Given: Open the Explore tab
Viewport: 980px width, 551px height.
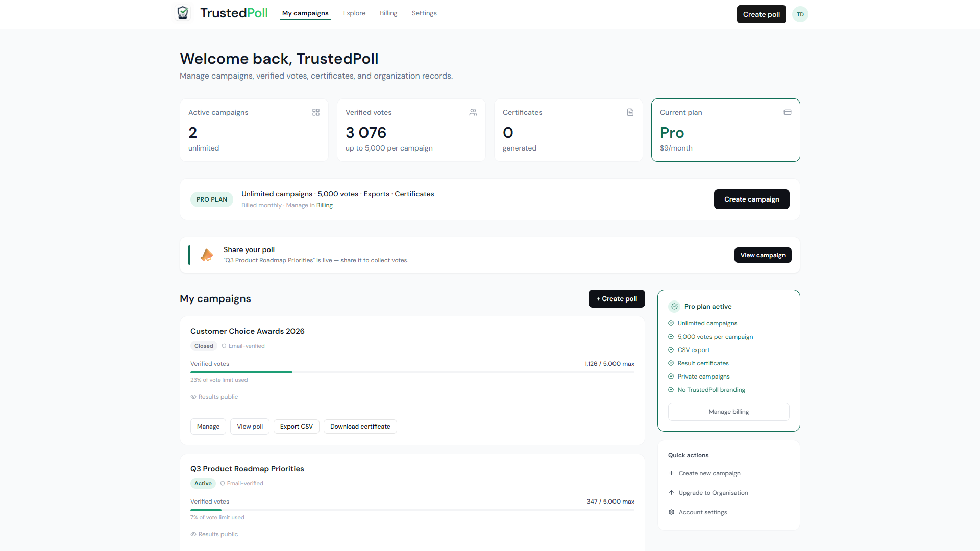Looking at the screenshot, I should (x=354, y=13).
